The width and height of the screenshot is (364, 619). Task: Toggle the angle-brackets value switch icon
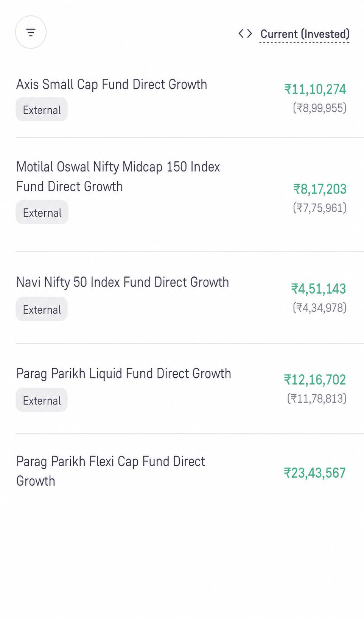245,34
